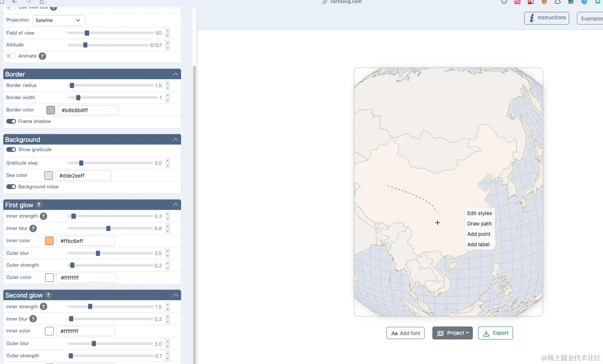
Task: Toggle the Animate switch
Action: click(x=11, y=56)
